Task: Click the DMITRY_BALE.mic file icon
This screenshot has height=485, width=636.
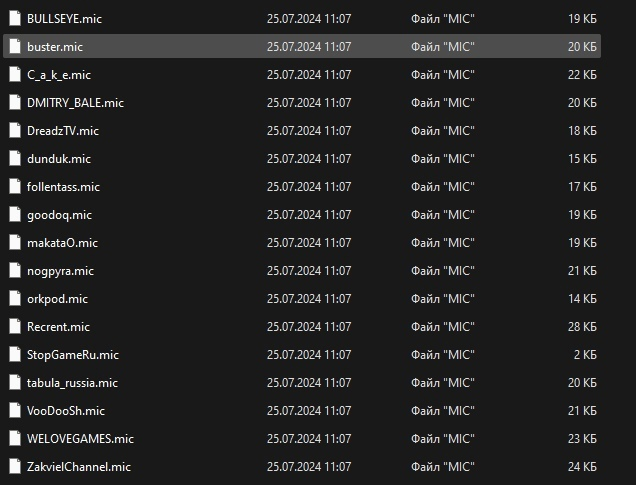Action: tap(15, 102)
